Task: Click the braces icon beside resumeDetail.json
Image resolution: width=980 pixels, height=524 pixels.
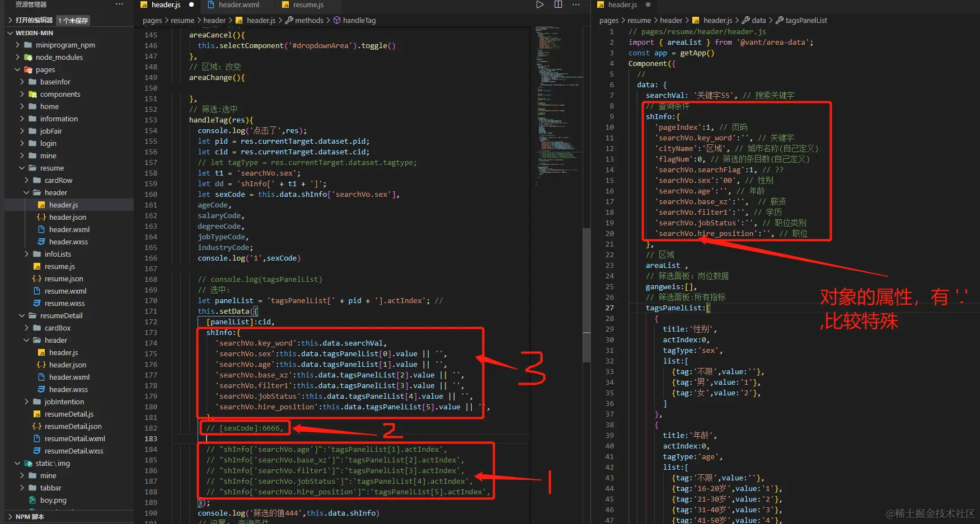Action: [x=37, y=427]
